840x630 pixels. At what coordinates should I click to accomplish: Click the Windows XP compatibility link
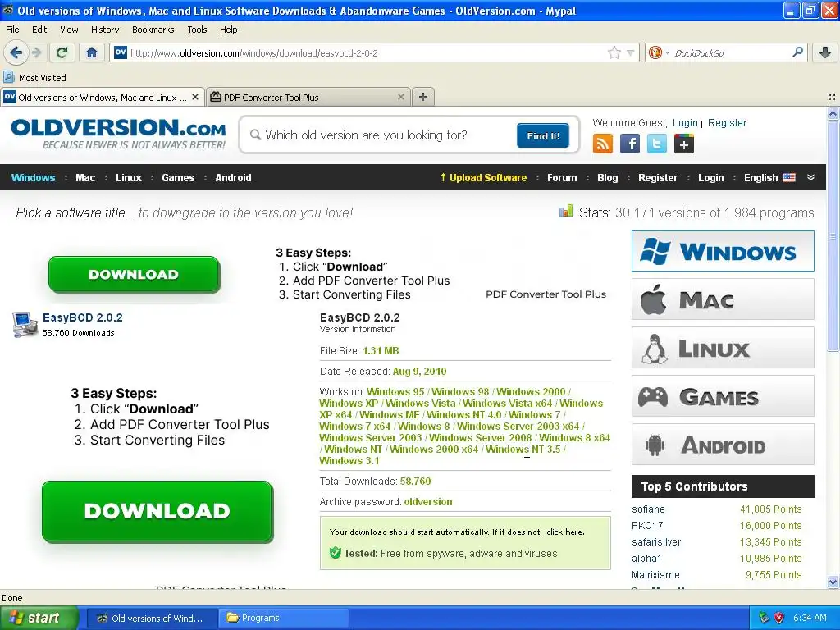coord(348,404)
